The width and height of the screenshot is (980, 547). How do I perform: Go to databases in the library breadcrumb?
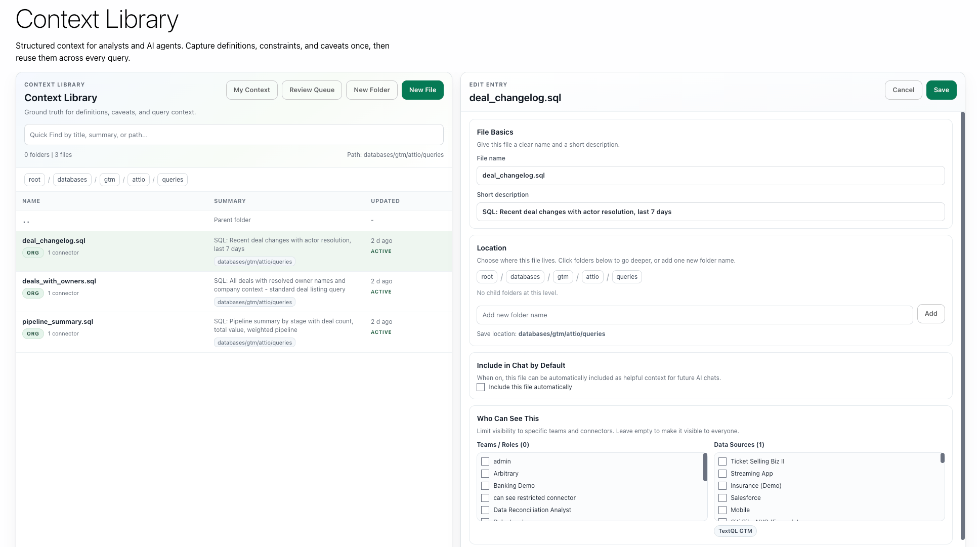click(x=72, y=180)
